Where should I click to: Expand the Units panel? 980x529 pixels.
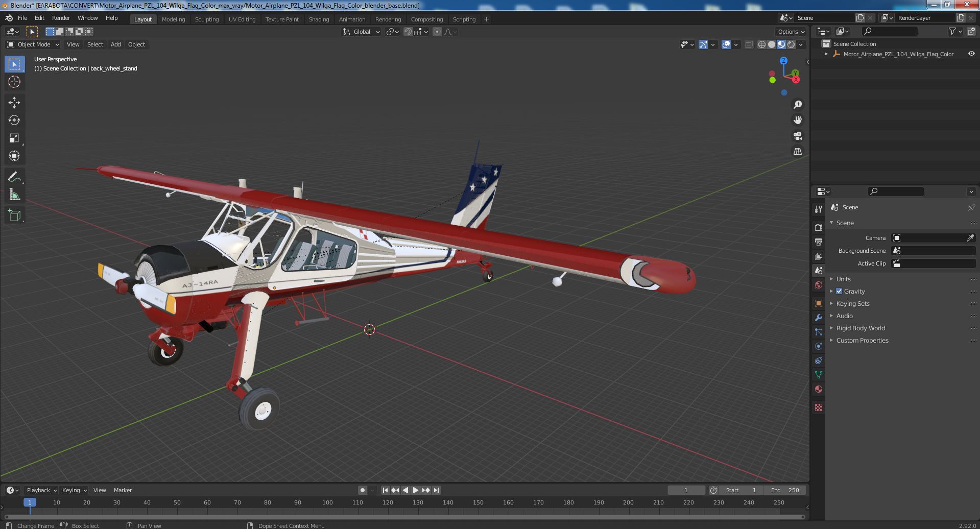(x=843, y=279)
